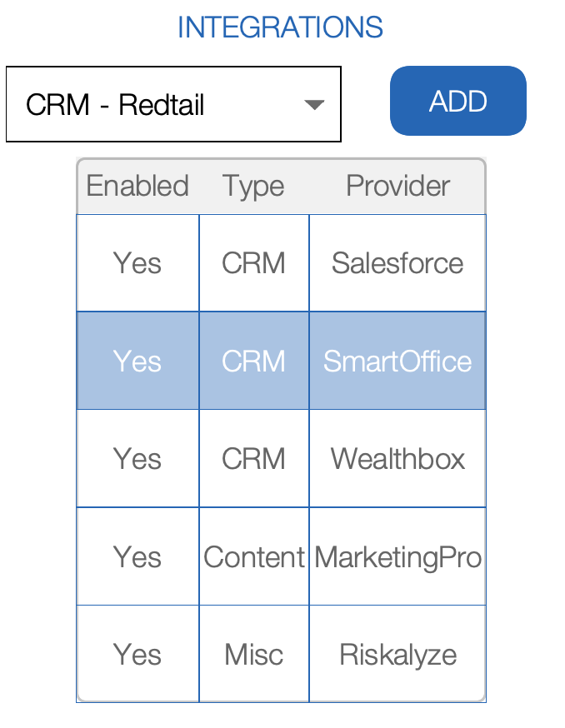Click the dropdown arrow icon next to Redtail
The width and height of the screenshot is (565, 728).
[313, 105]
